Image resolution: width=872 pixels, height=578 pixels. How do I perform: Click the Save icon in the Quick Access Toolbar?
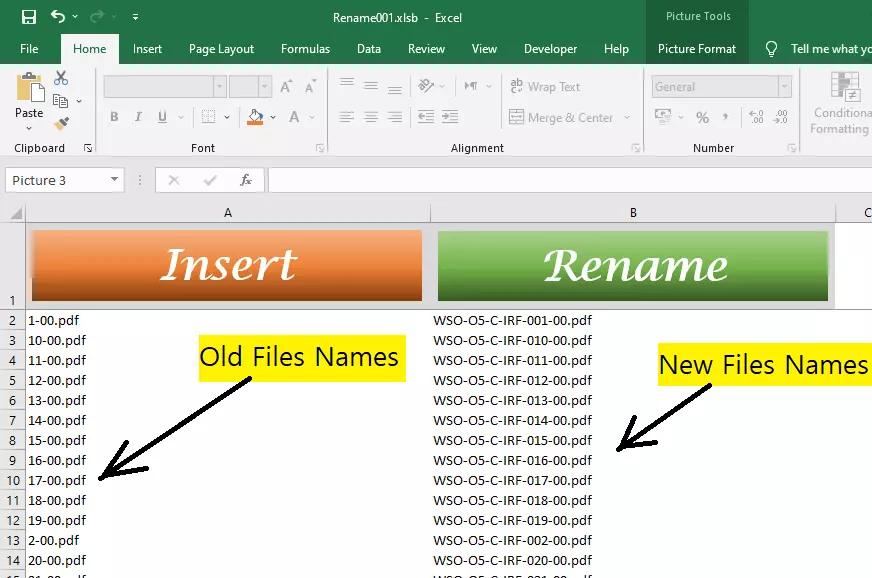[x=28, y=17]
